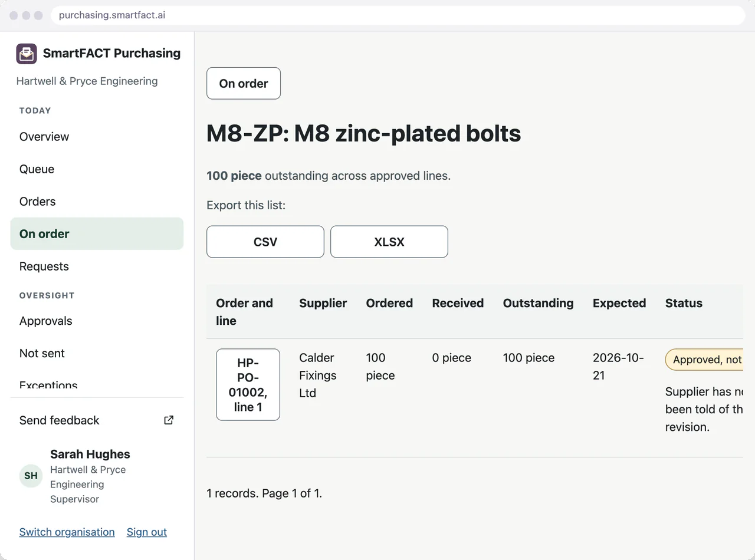The image size is (755, 560).
Task: Export the list as XLSX
Action: click(x=389, y=242)
